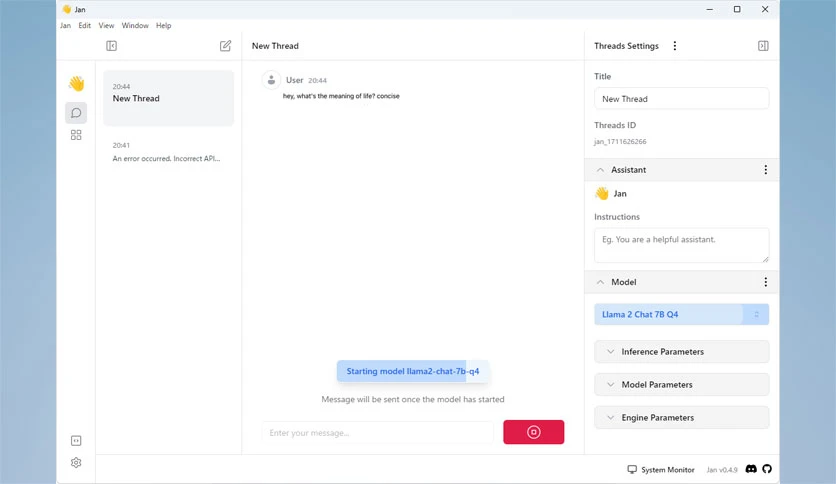836x484 pixels.
Task: Click the Title input field
Action: pyautogui.click(x=681, y=99)
